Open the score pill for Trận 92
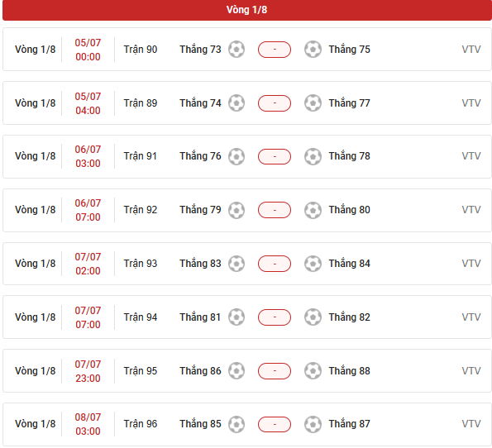This screenshot has height=448, width=492. pos(275,210)
